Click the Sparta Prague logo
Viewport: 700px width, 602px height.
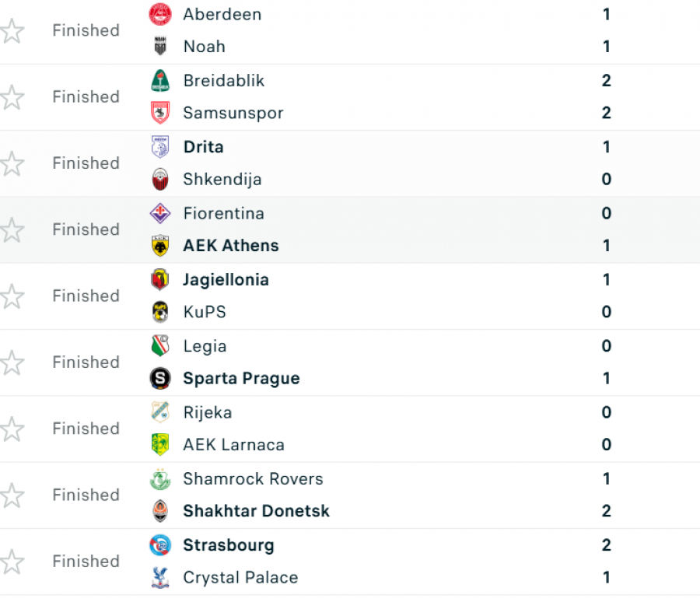point(159,378)
